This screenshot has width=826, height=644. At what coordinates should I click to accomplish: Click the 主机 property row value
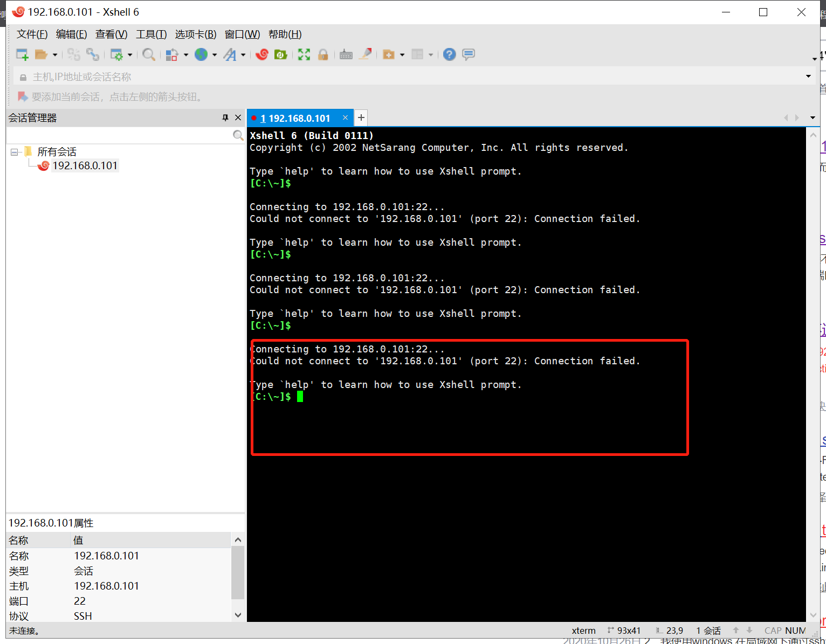pyautogui.click(x=106, y=586)
